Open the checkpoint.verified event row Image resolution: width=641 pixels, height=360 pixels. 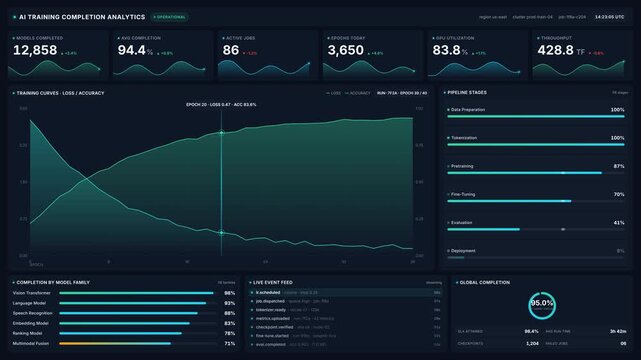[345, 327]
